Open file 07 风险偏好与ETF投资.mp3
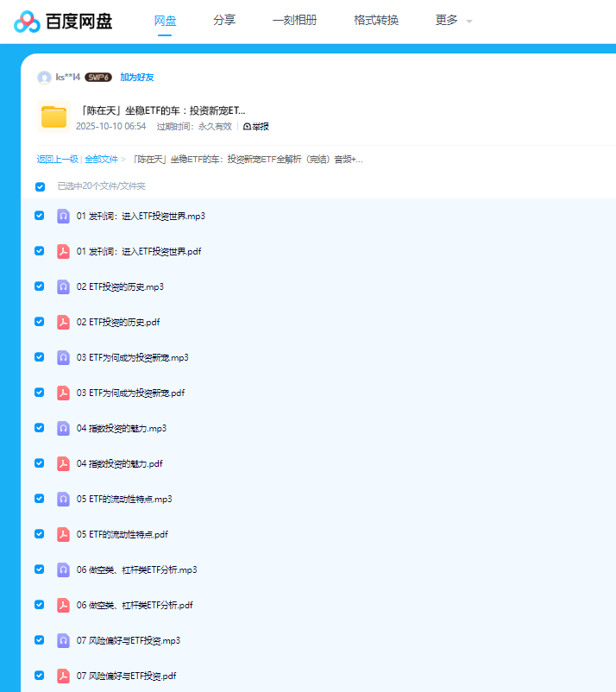This screenshot has width=616, height=692. click(x=129, y=640)
